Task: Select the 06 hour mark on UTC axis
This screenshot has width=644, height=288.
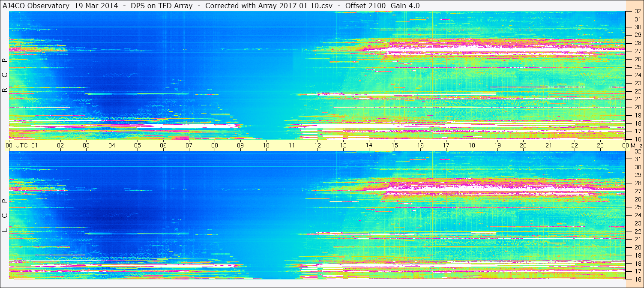Action: pos(163,145)
